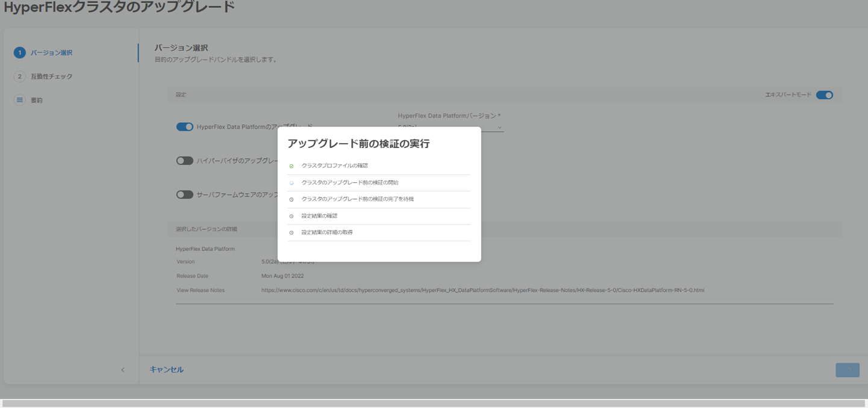
Task: Click the Release Date label
Action: point(193,276)
